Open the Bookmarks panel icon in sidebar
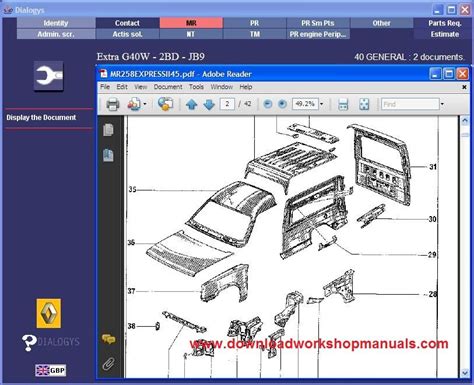Image resolution: width=474 pixels, height=385 pixels. point(108,155)
